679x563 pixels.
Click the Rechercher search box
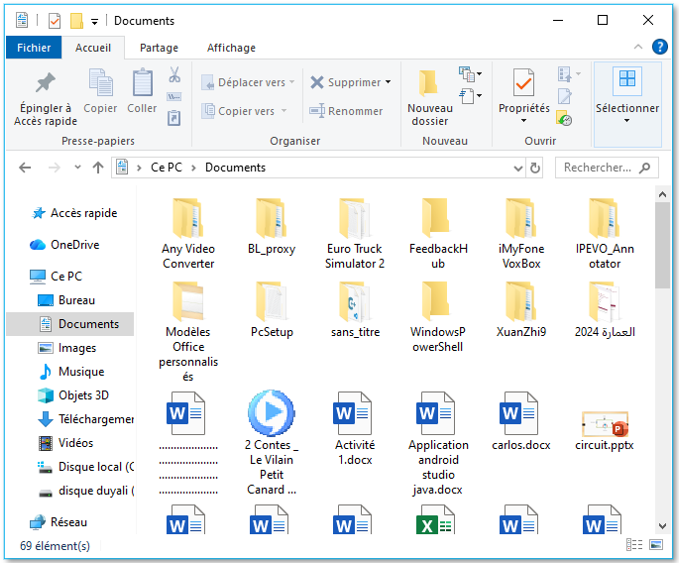click(x=605, y=168)
